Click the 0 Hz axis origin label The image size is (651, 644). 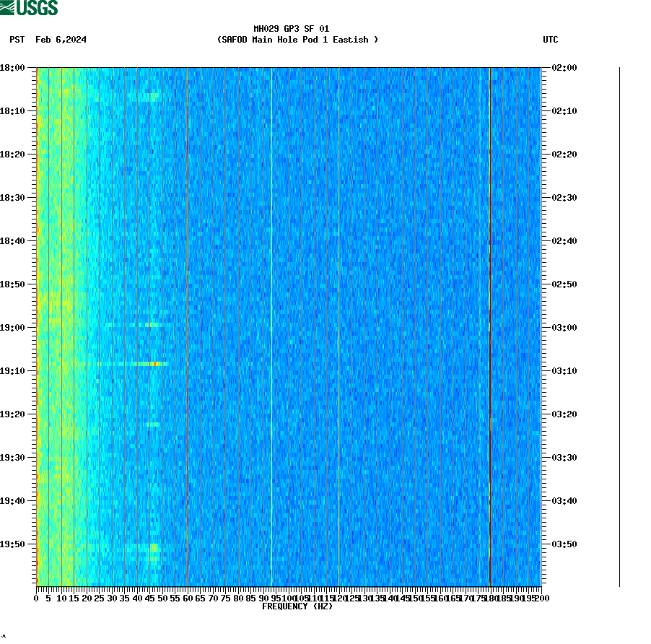click(x=34, y=599)
